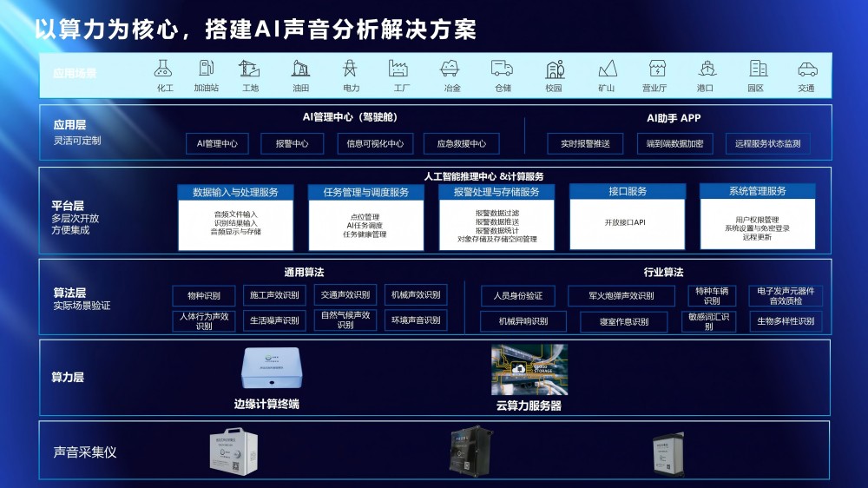Viewport: 868px width, 488px height.
Task: Click the 工地 construction crane icon
Action: tap(250, 69)
